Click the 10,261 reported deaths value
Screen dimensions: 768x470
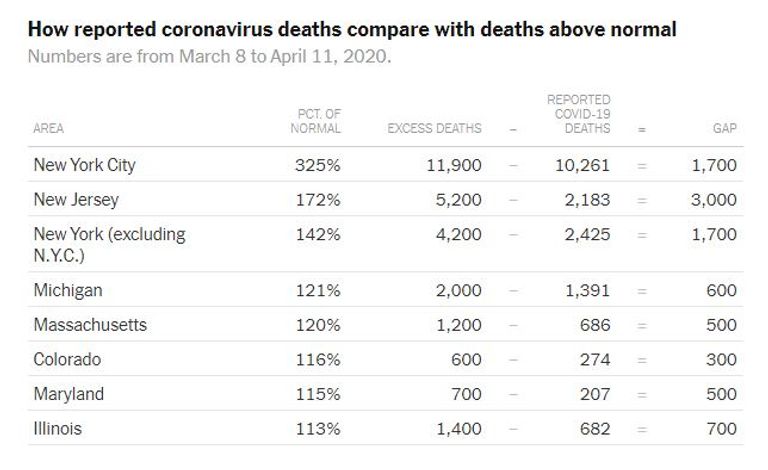(x=582, y=164)
